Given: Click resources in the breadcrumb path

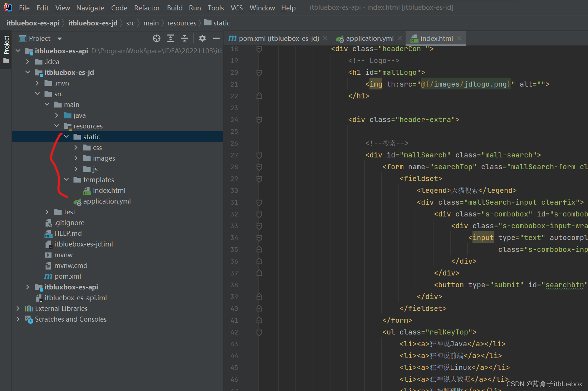Looking at the screenshot, I should click(x=182, y=23).
